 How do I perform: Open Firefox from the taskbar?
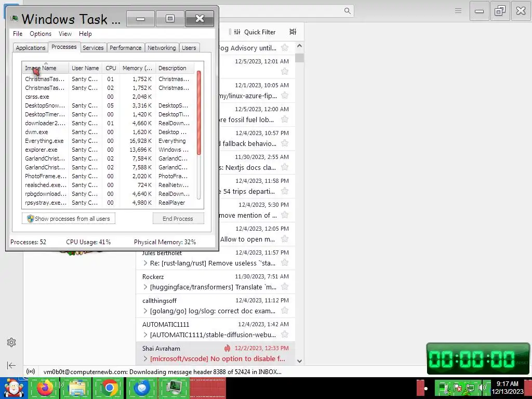point(45,388)
